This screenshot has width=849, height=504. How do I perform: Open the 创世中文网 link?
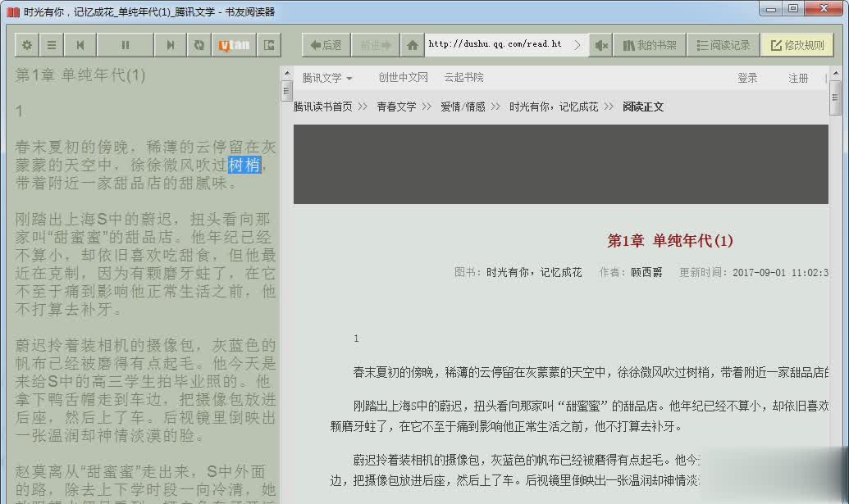coord(403,78)
